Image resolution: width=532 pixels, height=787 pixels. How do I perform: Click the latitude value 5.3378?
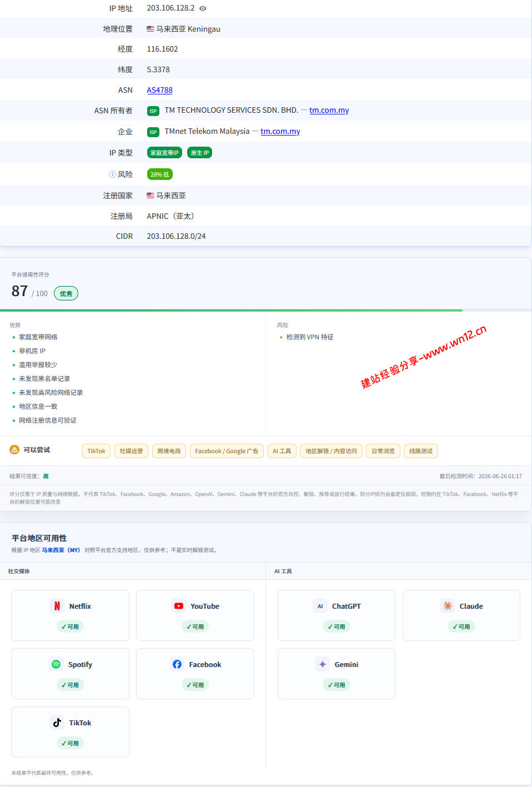click(x=158, y=69)
